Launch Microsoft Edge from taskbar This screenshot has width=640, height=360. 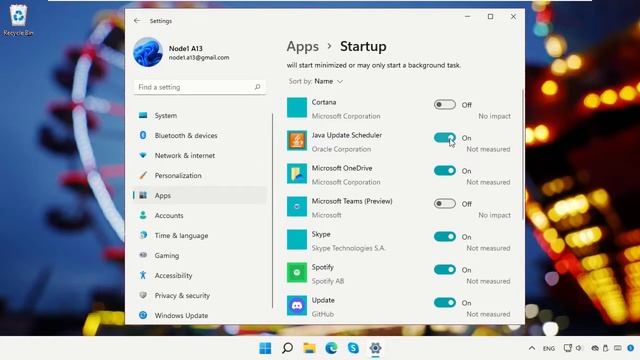pyautogui.click(x=331, y=348)
